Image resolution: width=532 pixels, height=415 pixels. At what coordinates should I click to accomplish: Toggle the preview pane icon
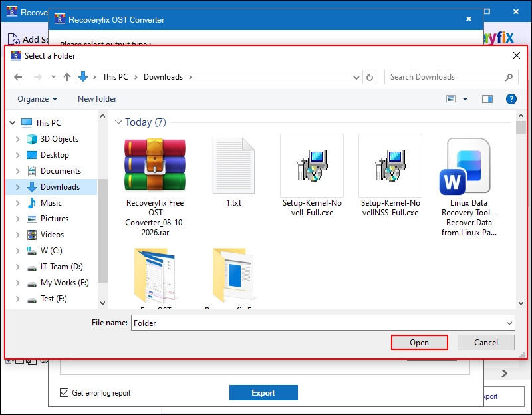pos(487,99)
